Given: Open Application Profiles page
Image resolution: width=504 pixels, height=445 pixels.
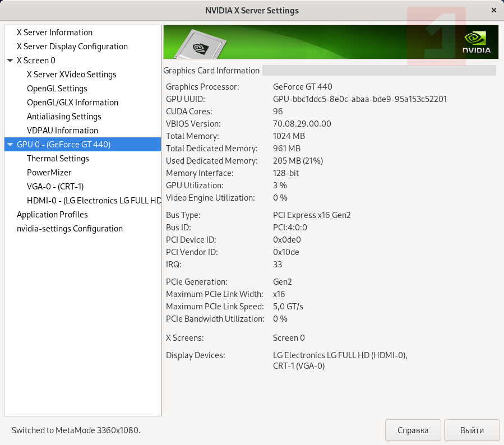Looking at the screenshot, I should coord(52,215).
